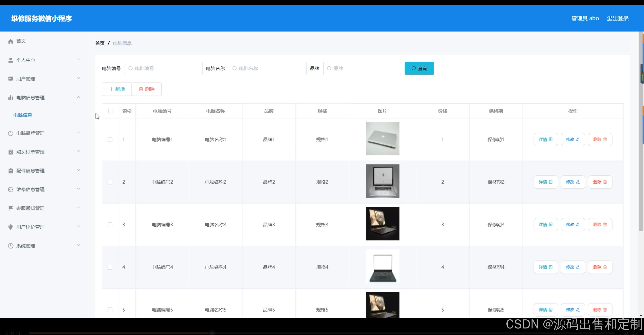Select the 电脑信息 submenu item
Screen dimensions: 644x335
point(23,115)
